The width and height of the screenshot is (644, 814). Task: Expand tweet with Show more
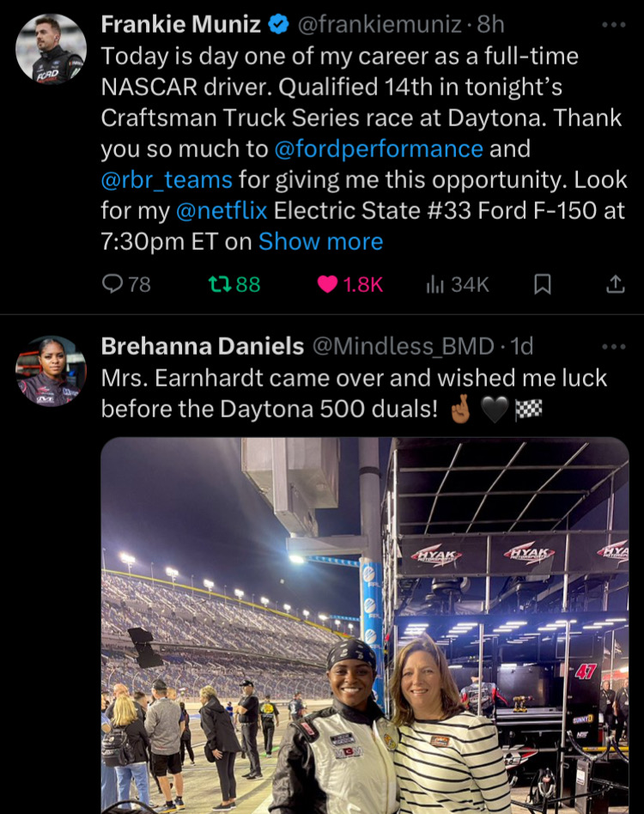click(x=320, y=241)
